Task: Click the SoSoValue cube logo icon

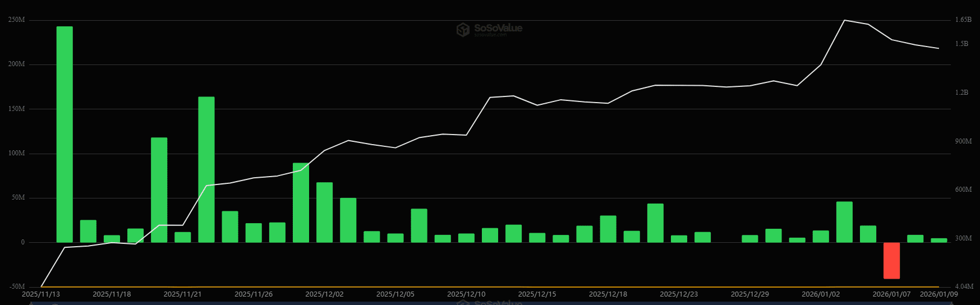Action: point(463,29)
